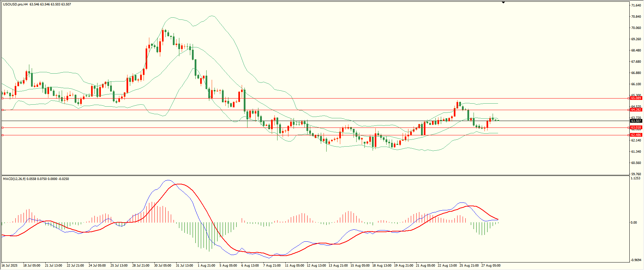Select the 65.089 red price label

click(x=636, y=98)
